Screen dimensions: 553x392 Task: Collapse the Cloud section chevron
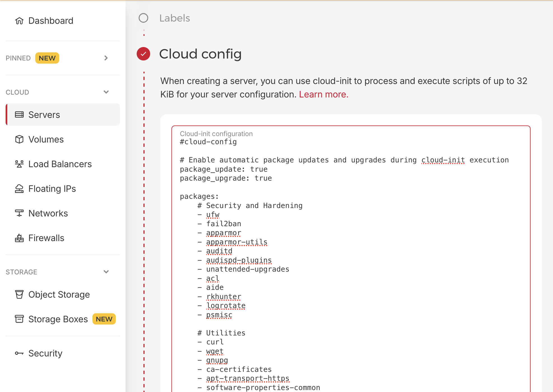(x=106, y=92)
